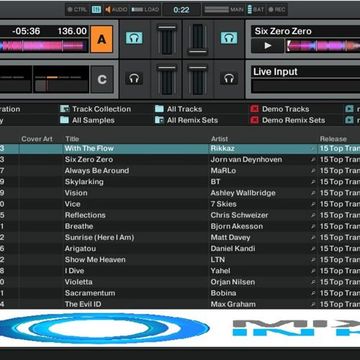This screenshot has height=360, width=360.
Task: Click the Demo Remix Sets red icon
Action: (254, 120)
